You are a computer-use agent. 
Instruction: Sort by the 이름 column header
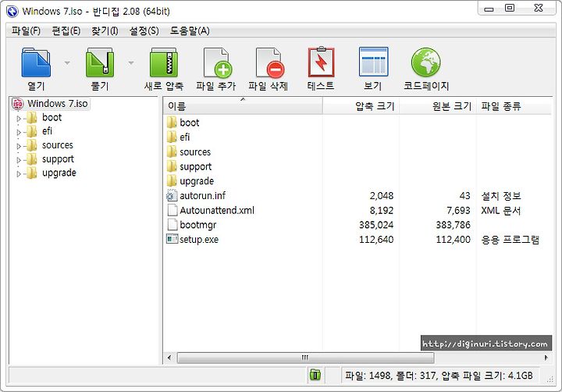click(x=243, y=105)
